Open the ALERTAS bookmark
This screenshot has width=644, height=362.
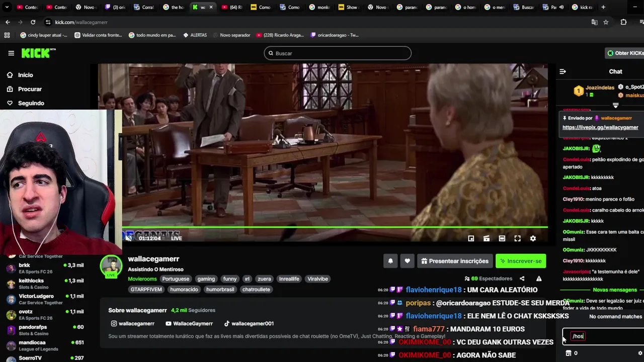coord(195,35)
